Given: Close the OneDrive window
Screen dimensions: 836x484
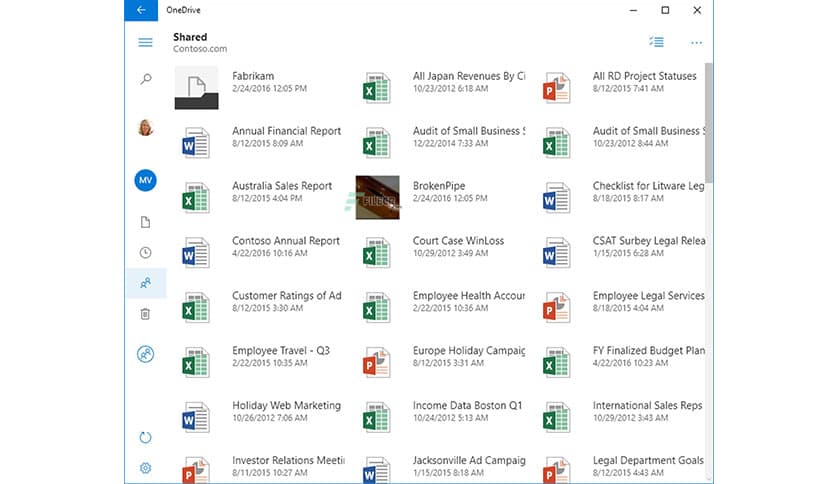Looking at the screenshot, I should tap(697, 10).
